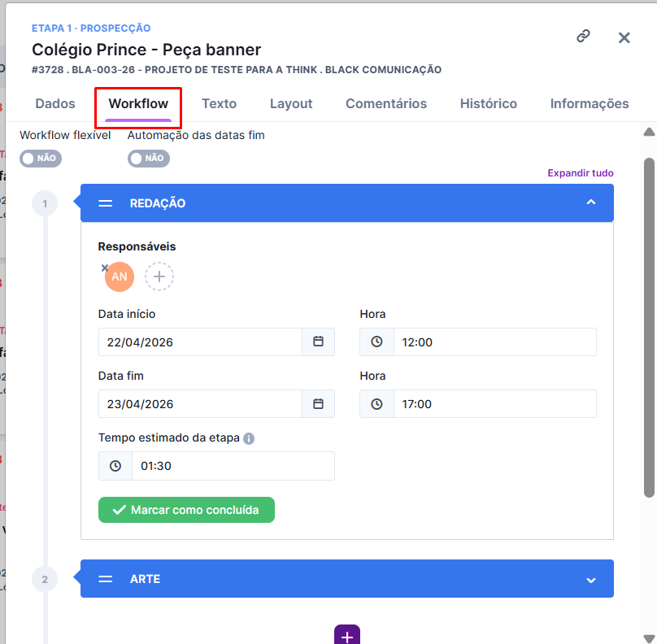Click the Data fim field 23/04/2026

tap(200, 404)
